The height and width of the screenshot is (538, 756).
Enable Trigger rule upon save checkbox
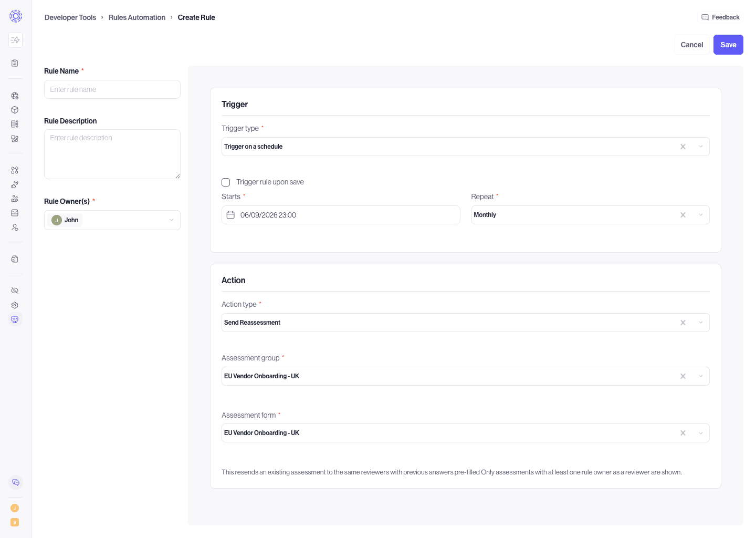tap(226, 182)
